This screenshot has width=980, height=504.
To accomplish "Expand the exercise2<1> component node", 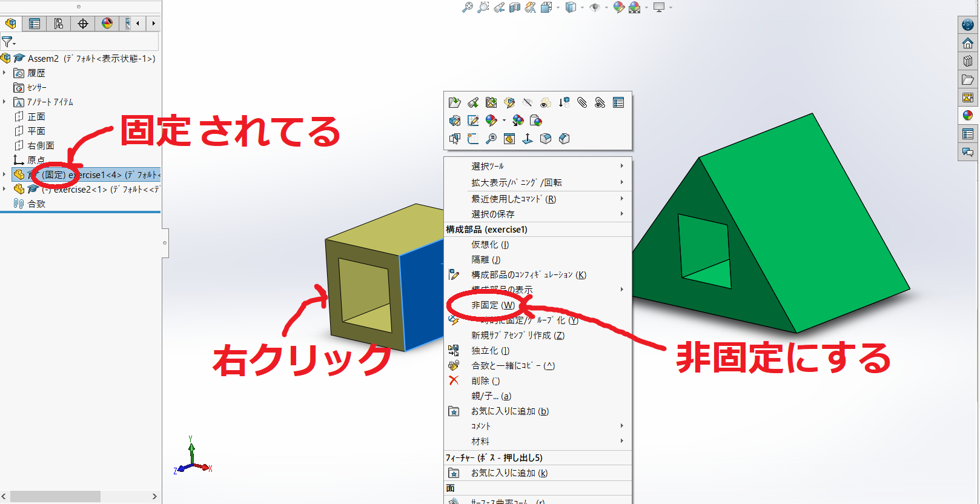I will pyautogui.click(x=4, y=189).
